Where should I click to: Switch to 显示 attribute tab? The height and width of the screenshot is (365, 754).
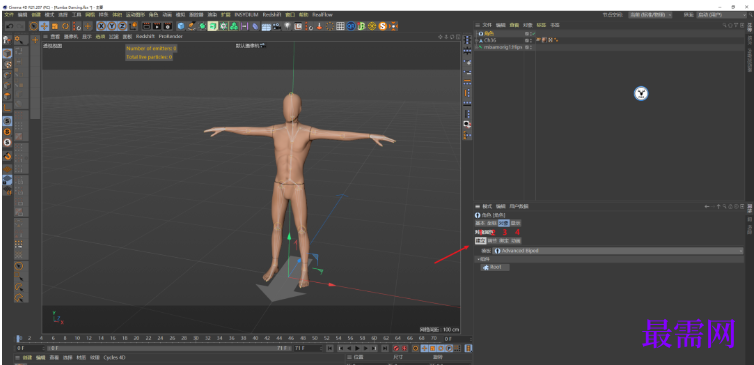516,223
